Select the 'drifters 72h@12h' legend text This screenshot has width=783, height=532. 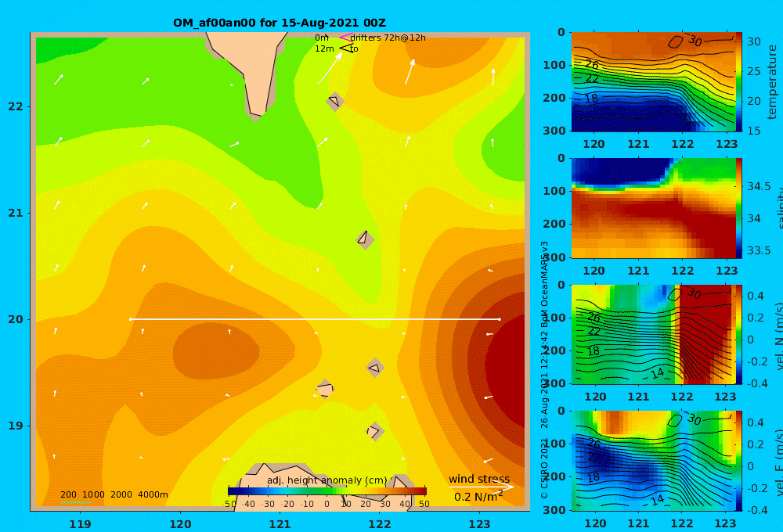(388, 38)
